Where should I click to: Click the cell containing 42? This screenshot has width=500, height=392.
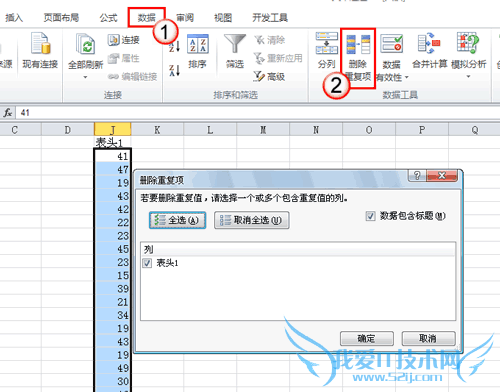(x=113, y=209)
